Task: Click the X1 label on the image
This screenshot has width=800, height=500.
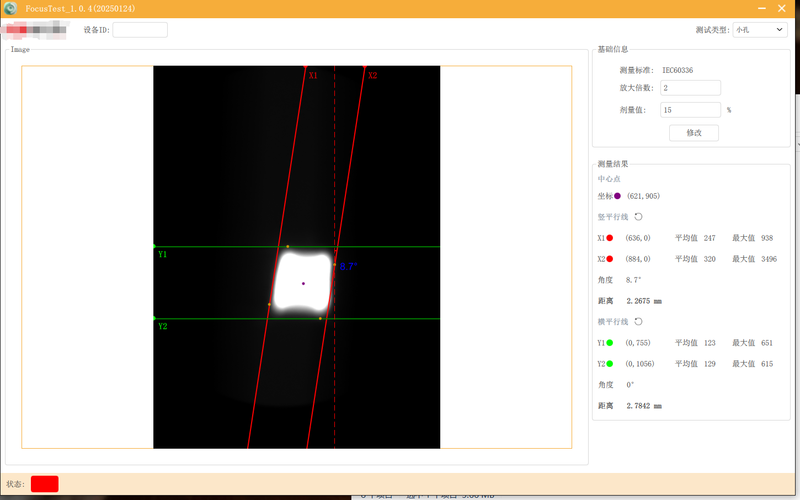Action: pyautogui.click(x=313, y=76)
